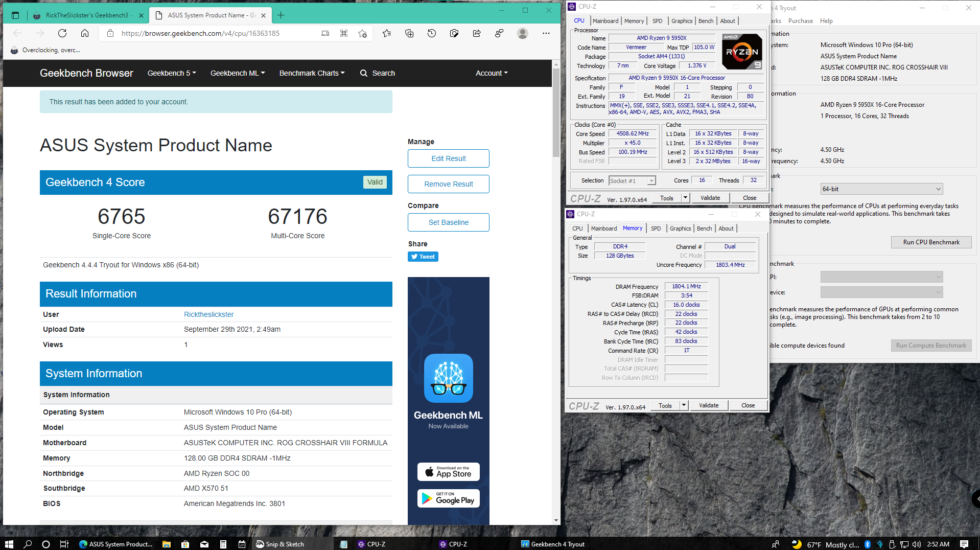Viewport: 980px width, 550px height.
Task: Click the Edit Result button
Action: (449, 158)
